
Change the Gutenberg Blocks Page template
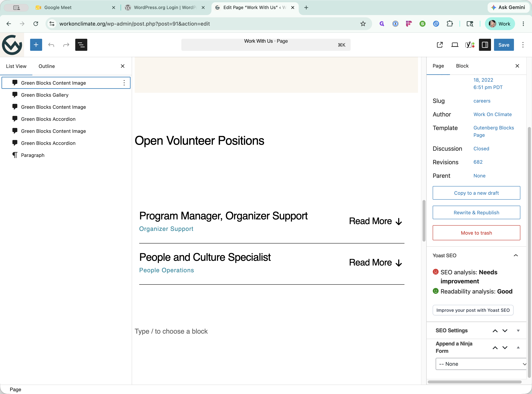[494, 131]
